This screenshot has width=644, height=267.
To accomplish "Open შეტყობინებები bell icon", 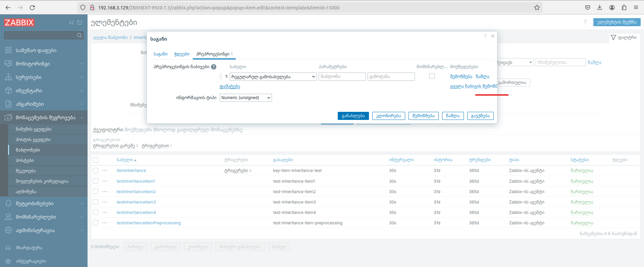I will (x=8, y=203).
